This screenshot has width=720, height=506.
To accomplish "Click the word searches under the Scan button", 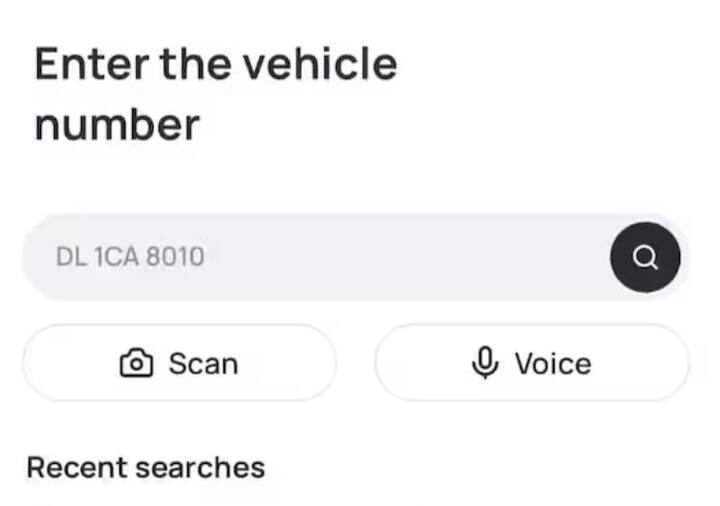I will [200, 468].
